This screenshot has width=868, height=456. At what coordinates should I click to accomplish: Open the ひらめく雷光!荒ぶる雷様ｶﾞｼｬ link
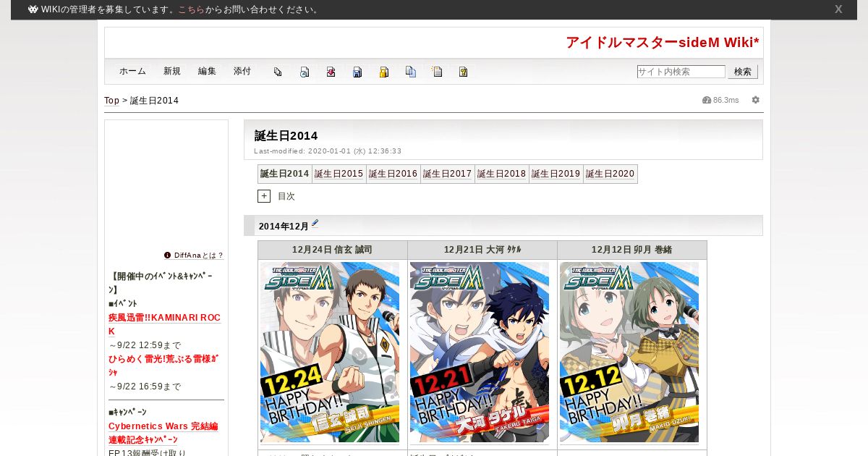(163, 366)
